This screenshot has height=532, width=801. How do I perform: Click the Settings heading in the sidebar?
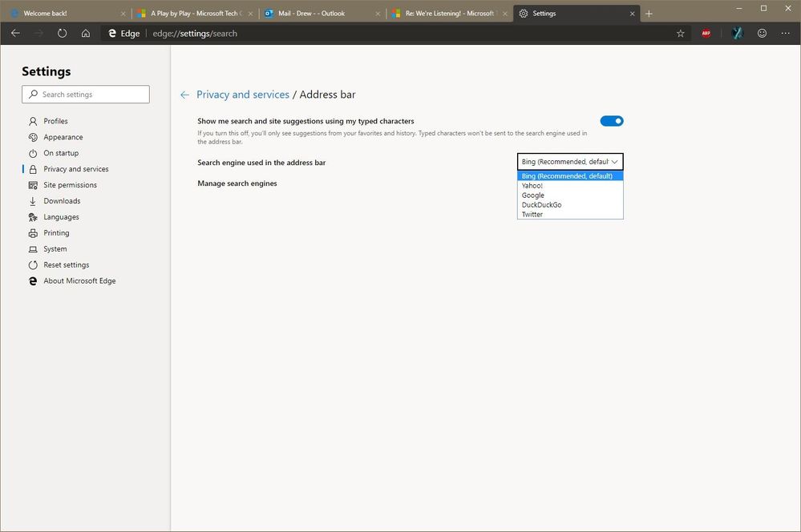click(x=46, y=71)
